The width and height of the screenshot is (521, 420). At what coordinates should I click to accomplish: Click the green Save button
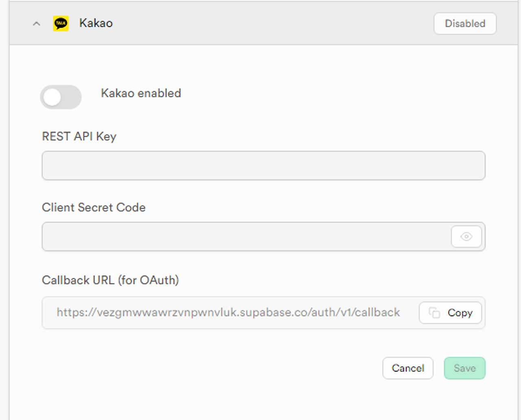click(464, 368)
